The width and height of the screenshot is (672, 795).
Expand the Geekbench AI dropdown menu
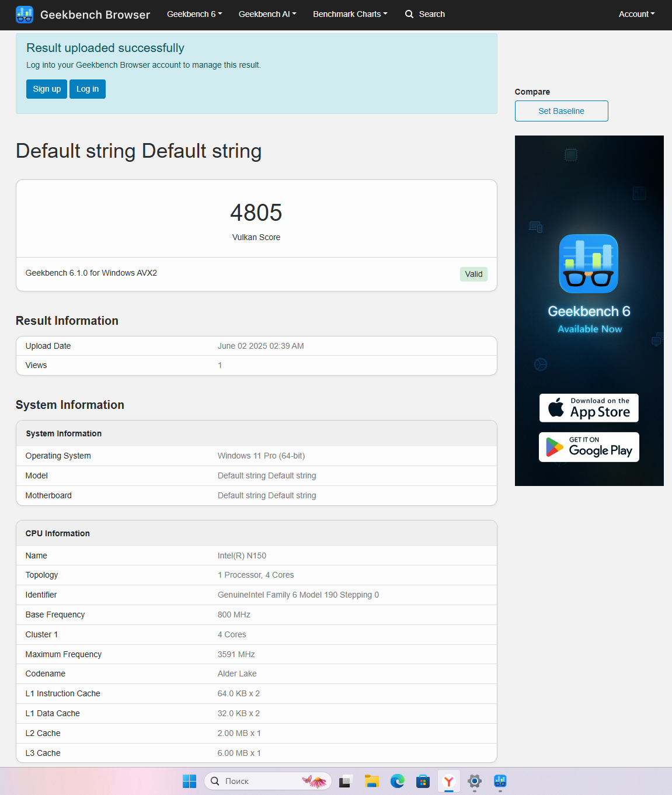coord(267,14)
